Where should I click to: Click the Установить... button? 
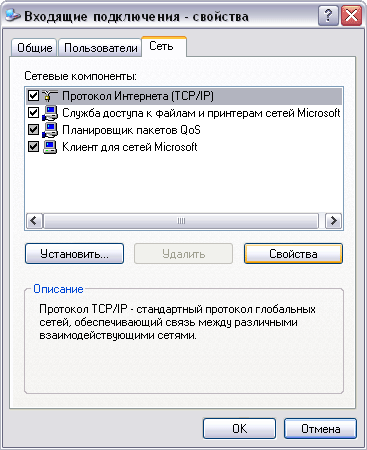pyautogui.click(x=74, y=254)
